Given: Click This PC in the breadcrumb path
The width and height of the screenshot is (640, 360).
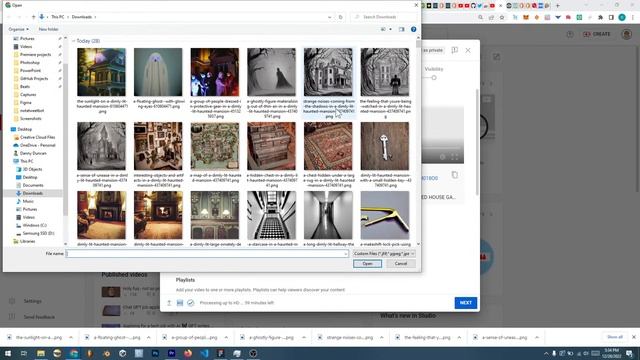Looking at the screenshot, I should (58, 17).
